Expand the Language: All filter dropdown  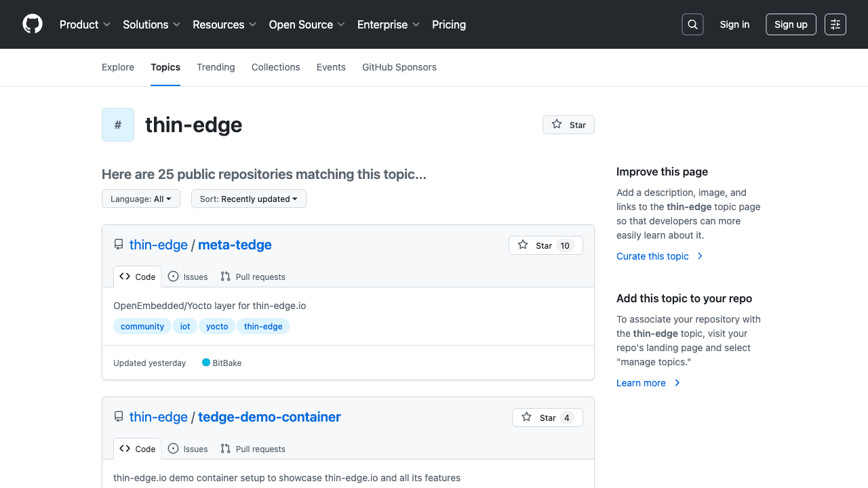point(141,199)
